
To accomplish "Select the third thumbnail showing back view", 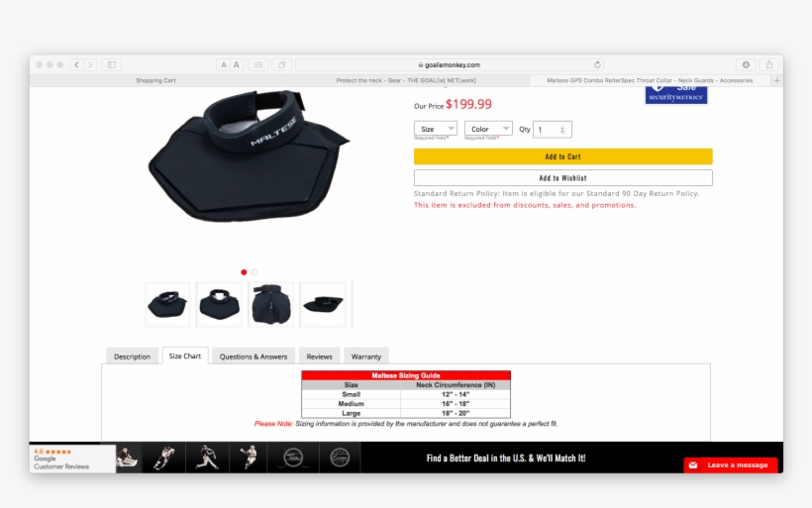I will point(271,304).
